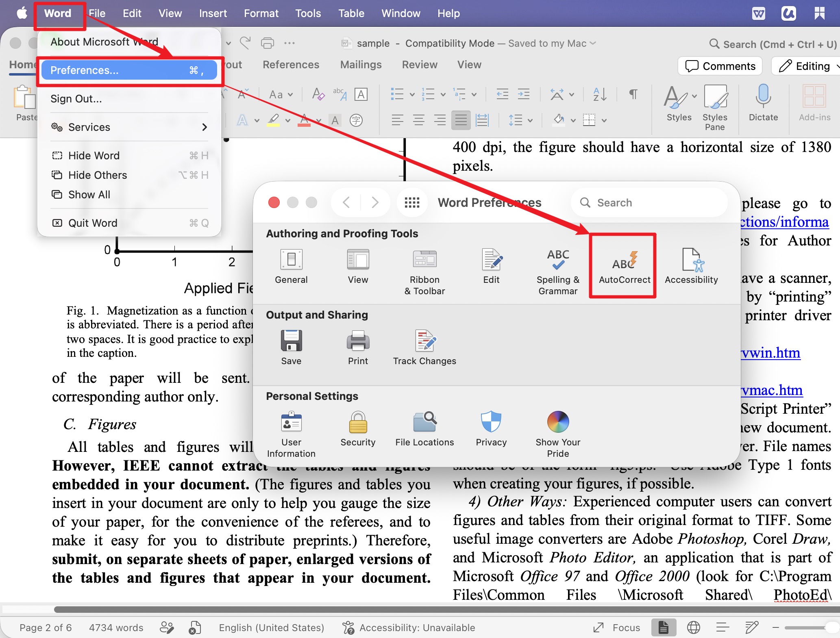Click the Word Preferences search field
840x638 pixels.
649,202
